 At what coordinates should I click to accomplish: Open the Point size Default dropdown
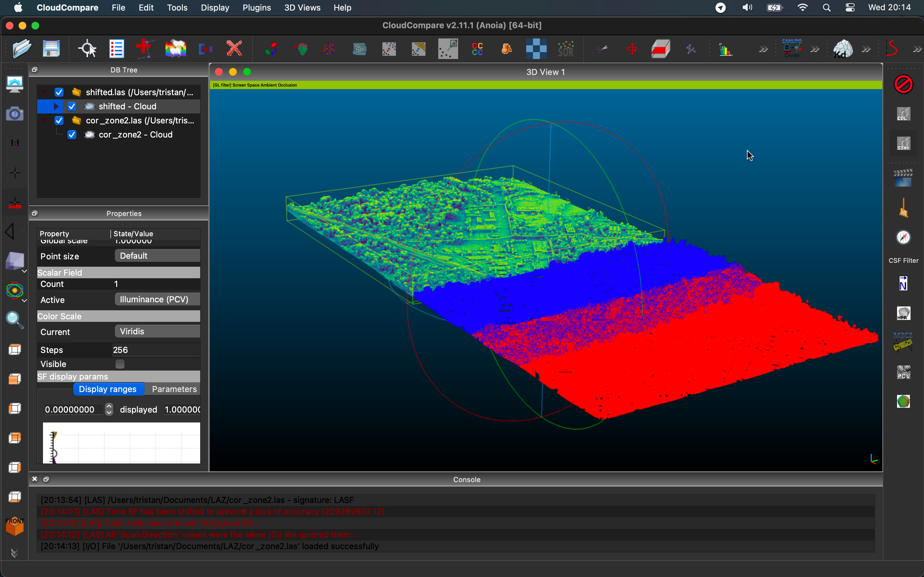click(157, 256)
